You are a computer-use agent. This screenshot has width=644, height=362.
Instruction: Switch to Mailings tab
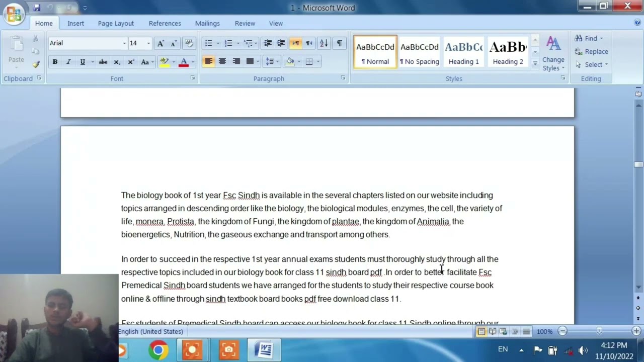pos(207,23)
